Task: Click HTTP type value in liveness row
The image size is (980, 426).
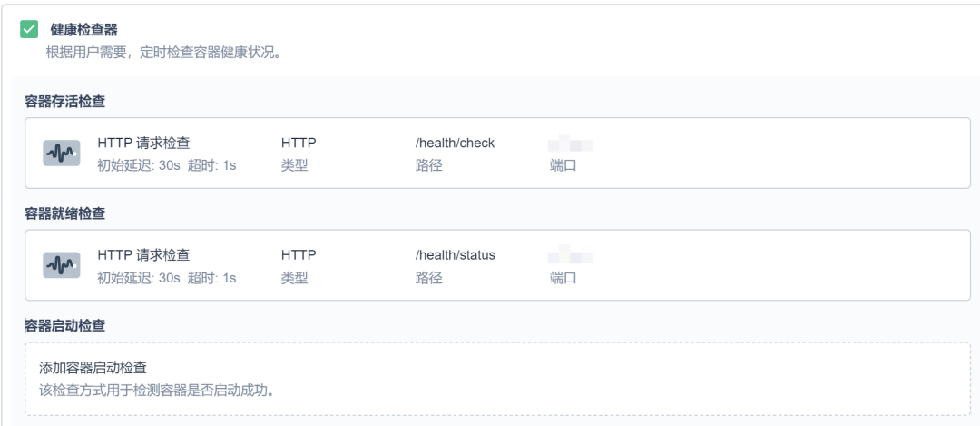Action: (299, 144)
